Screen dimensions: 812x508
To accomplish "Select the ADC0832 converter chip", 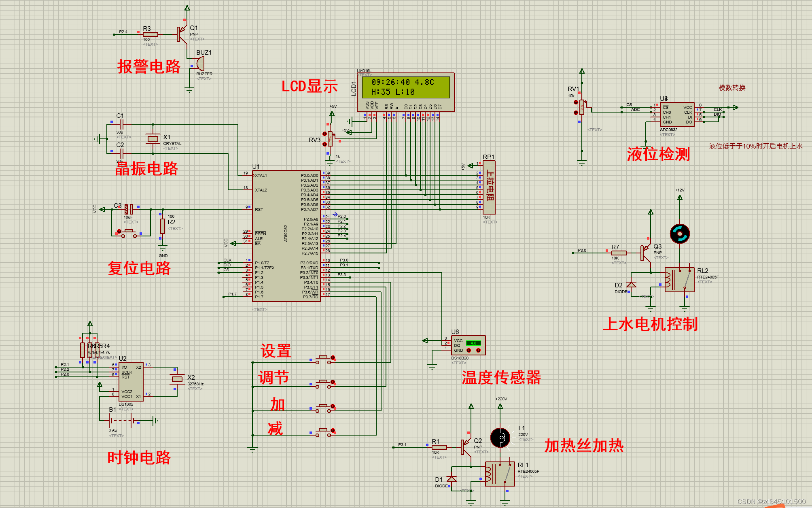I will point(677,115).
